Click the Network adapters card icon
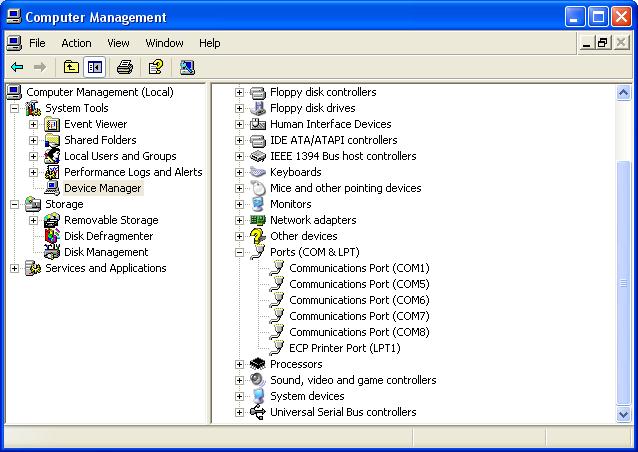Image resolution: width=638 pixels, height=452 pixels. tap(258, 220)
